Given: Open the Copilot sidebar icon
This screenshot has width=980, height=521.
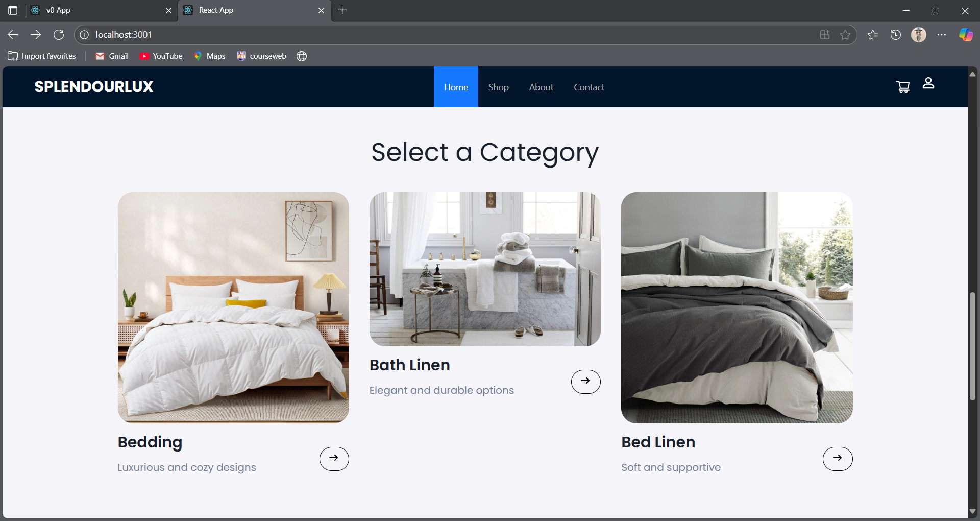Looking at the screenshot, I should coord(966,35).
